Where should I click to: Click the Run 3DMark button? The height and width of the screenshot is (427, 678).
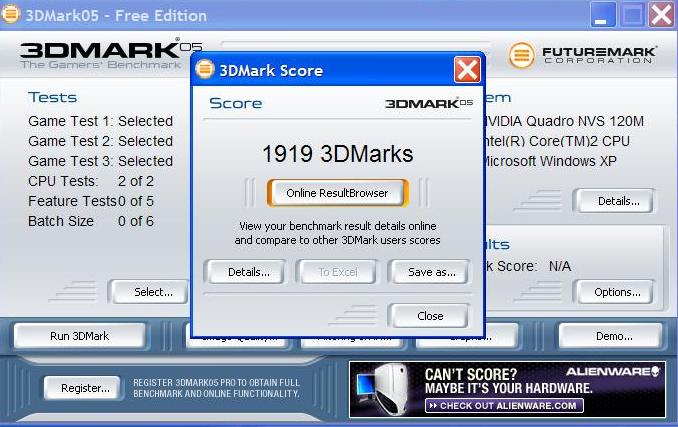80,336
